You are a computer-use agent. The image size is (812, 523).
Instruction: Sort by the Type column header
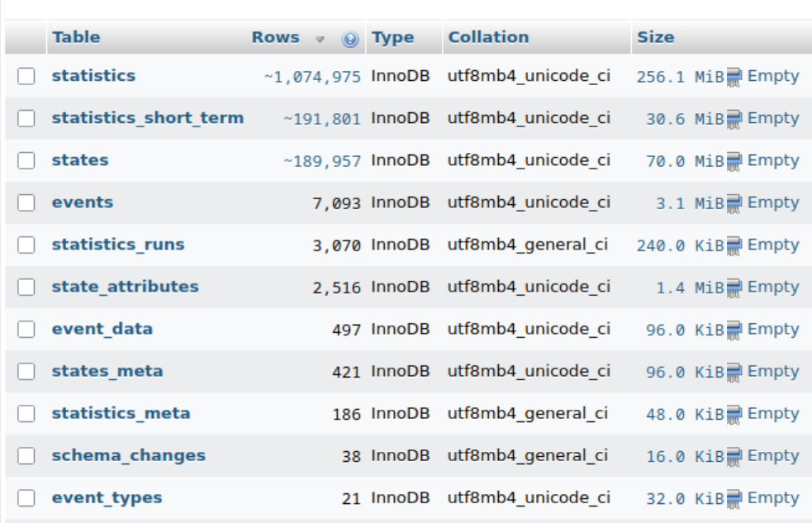point(392,37)
